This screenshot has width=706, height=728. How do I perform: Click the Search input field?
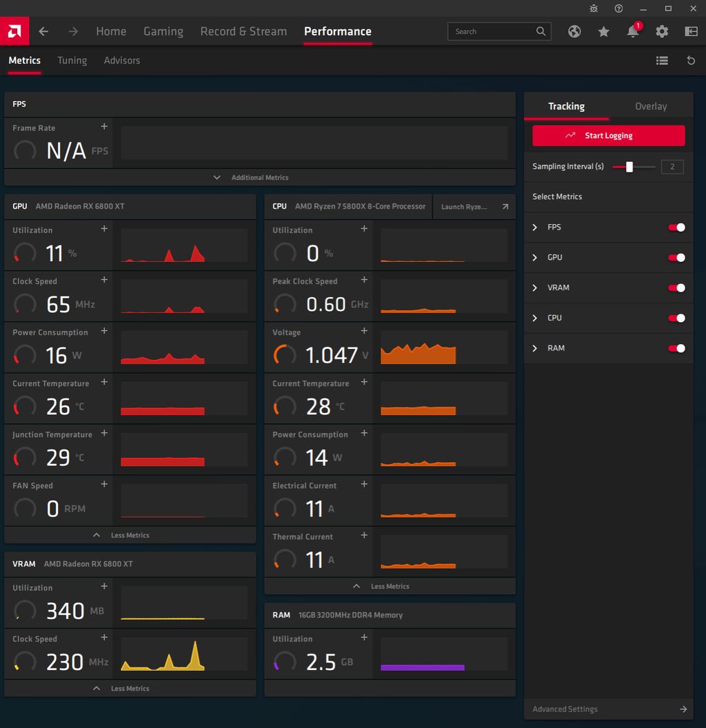[492, 32]
